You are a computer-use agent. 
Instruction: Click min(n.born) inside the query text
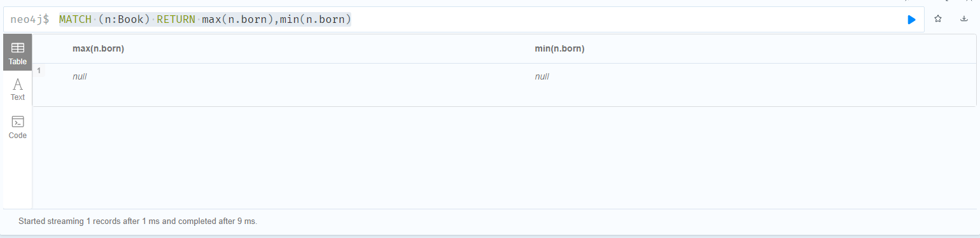[x=316, y=20]
